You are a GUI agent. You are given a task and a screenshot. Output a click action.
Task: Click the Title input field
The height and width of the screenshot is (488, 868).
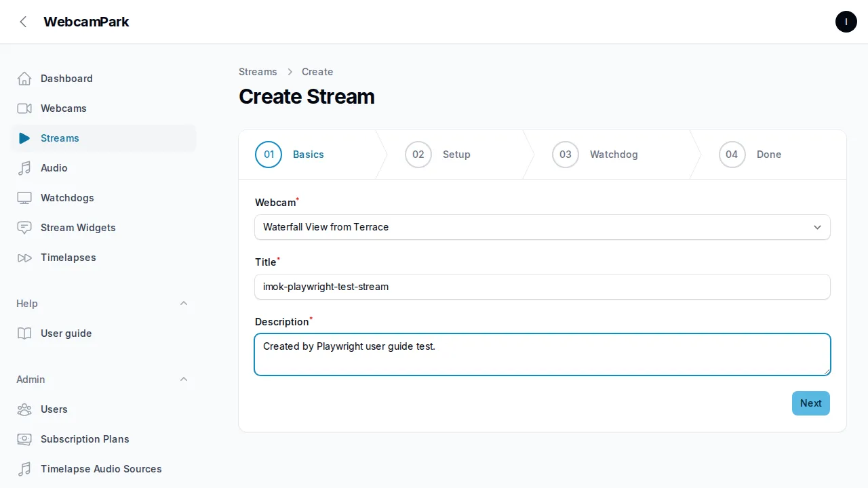(542, 287)
